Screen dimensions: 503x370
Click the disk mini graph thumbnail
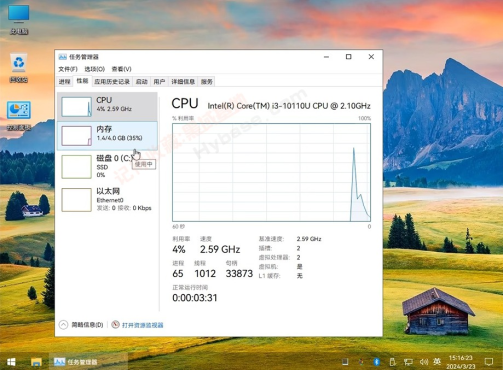pyautogui.click(x=76, y=167)
